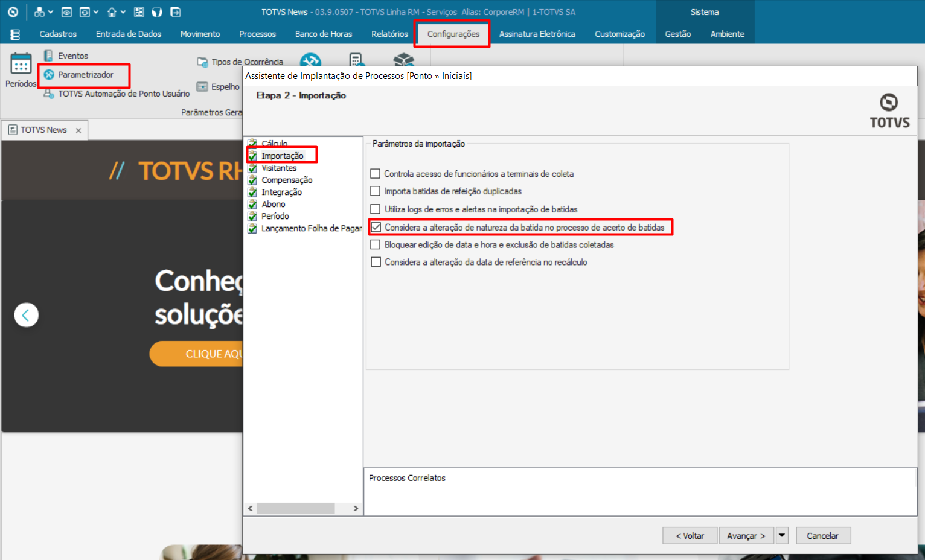Expand the Avançar button dropdown arrow
Screen dimensions: 925x560
(782, 535)
